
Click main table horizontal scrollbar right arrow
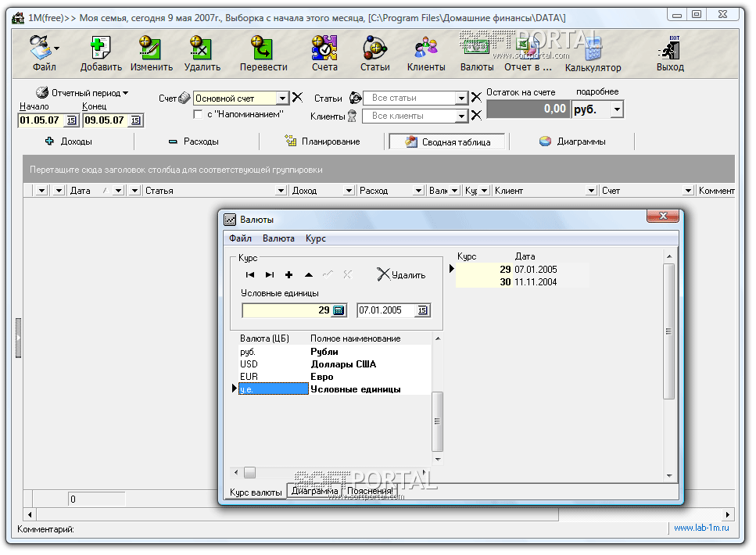point(727,514)
